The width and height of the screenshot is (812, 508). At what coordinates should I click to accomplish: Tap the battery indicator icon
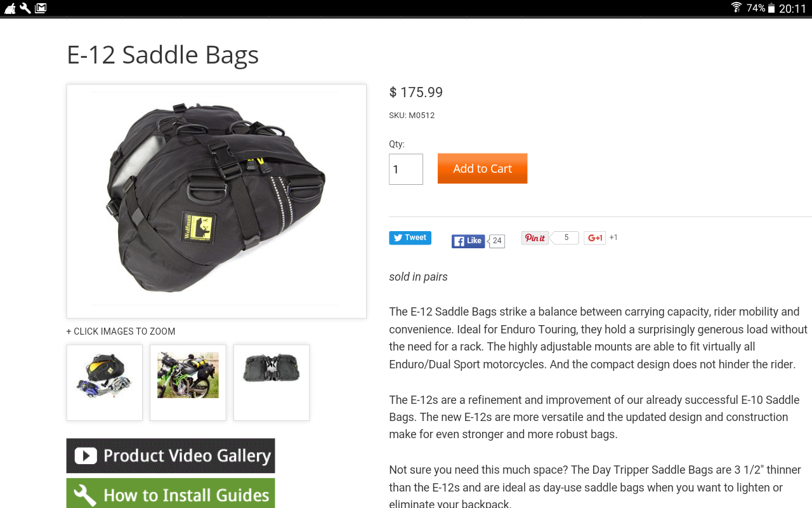pos(771,8)
